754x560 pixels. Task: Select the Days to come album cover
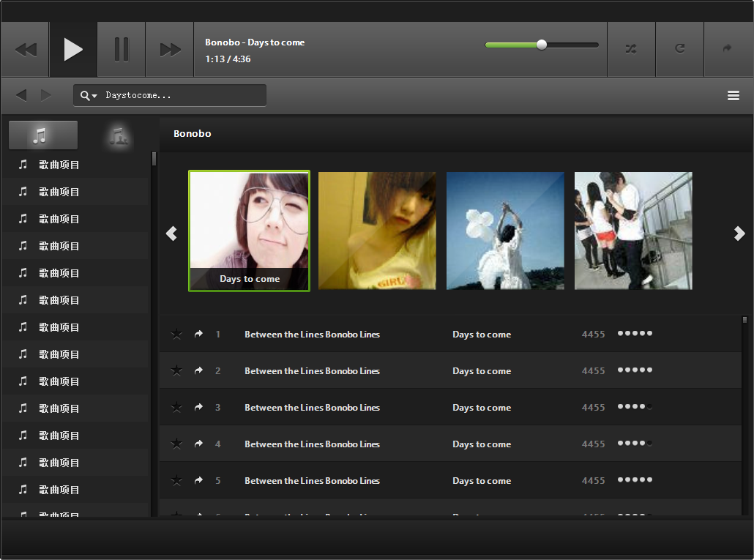click(249, 231)
